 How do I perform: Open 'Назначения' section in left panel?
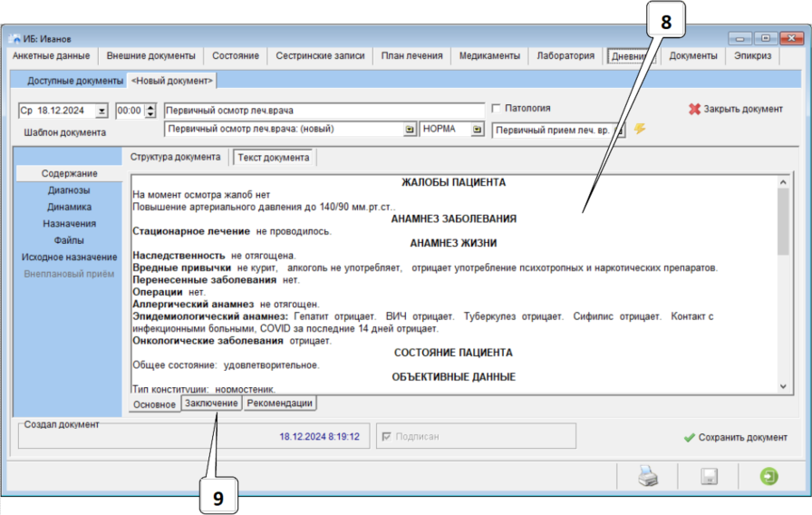coord(69,223)
